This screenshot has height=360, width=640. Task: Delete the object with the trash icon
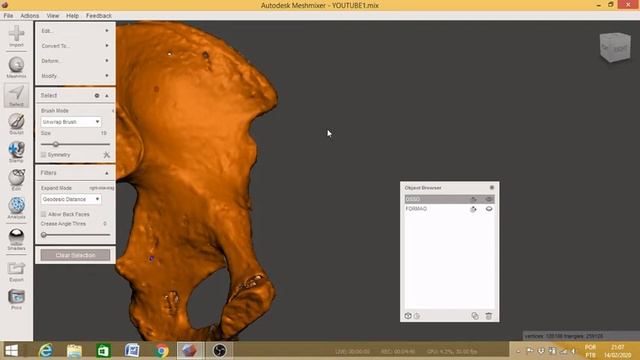click(x=489, y=316)
